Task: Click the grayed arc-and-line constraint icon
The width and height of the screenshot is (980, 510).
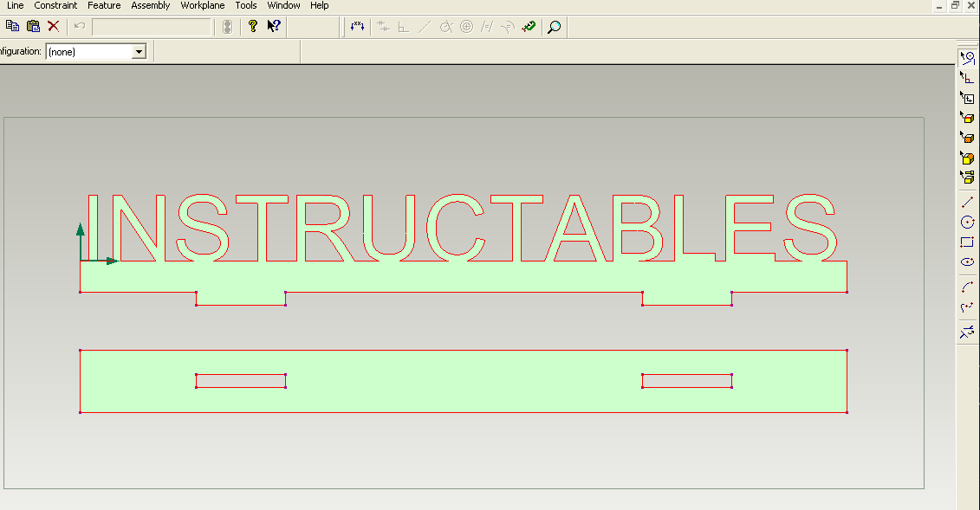Action: (508, 27)
